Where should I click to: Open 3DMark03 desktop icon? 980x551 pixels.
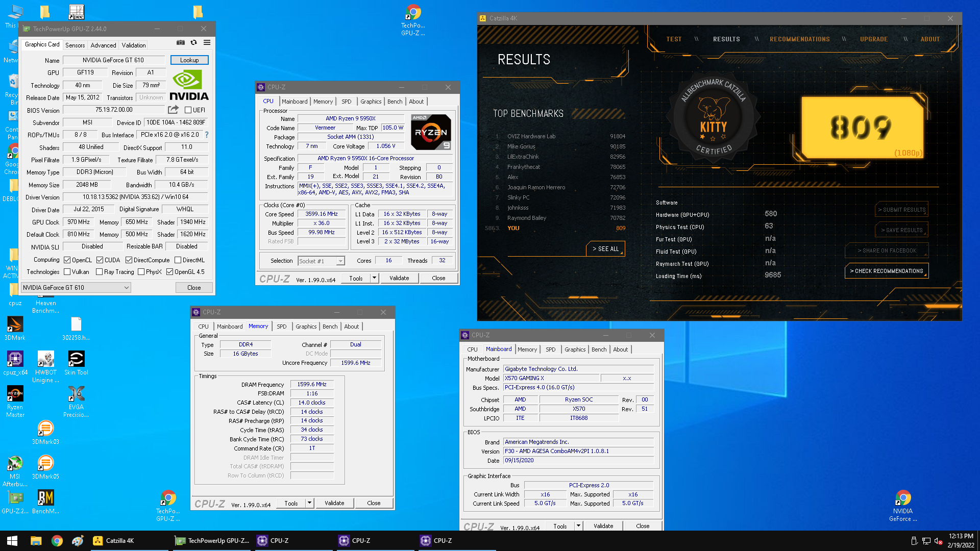click(x=45, y=432)
